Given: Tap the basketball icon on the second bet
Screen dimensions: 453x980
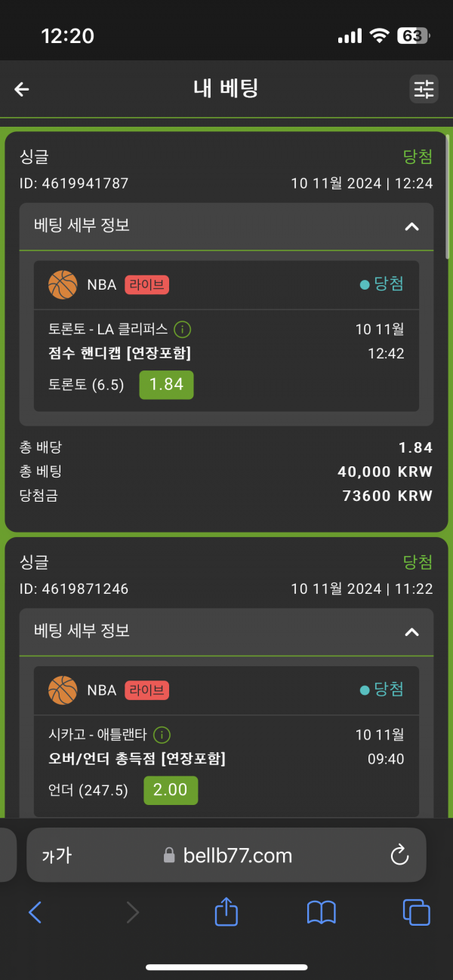Looking at the screenshot, I should (x=63, y=690).
